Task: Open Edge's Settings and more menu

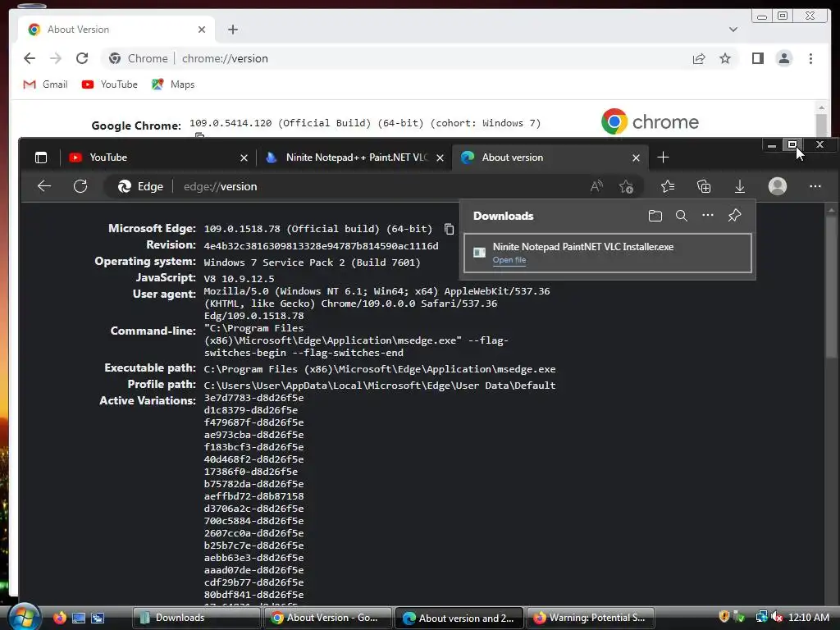Action: pos(815,186)
